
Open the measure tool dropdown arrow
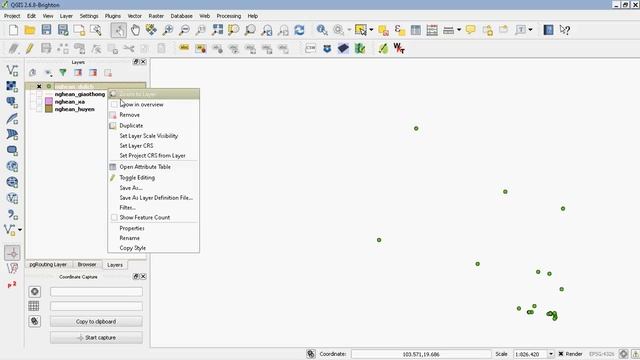459,30
